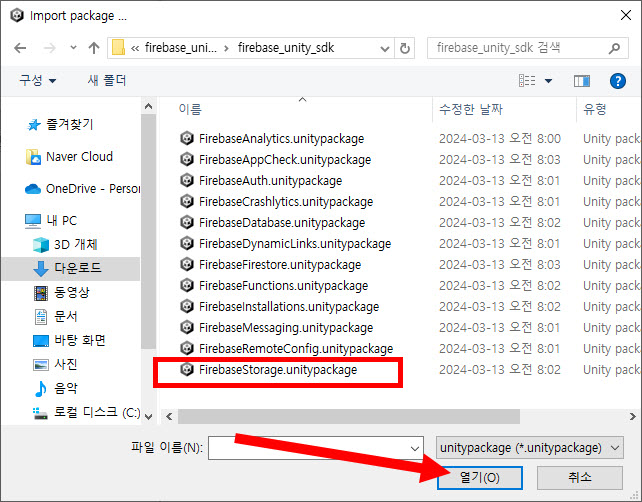
Task: Select 로컬 디스크 (C:) in sidebar
Action: [97, 412]
